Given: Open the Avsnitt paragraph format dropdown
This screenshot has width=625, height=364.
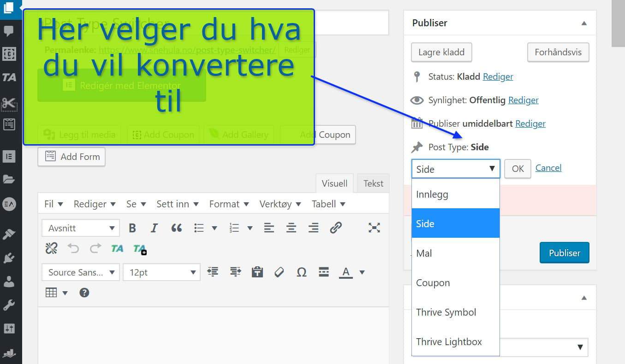Looking at the screenshot, I should [x=81, y=228].
